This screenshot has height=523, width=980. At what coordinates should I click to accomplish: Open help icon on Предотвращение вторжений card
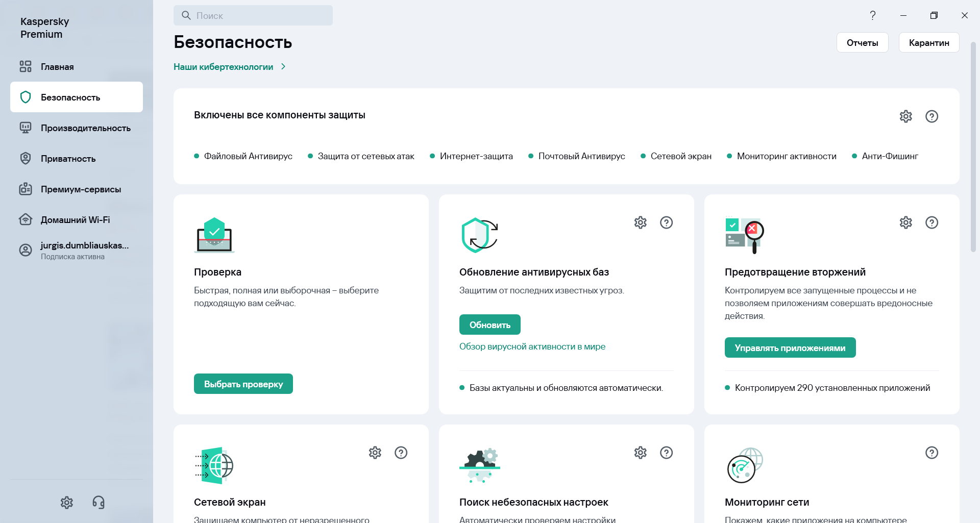pyautogui.click(x=932, y=222)
